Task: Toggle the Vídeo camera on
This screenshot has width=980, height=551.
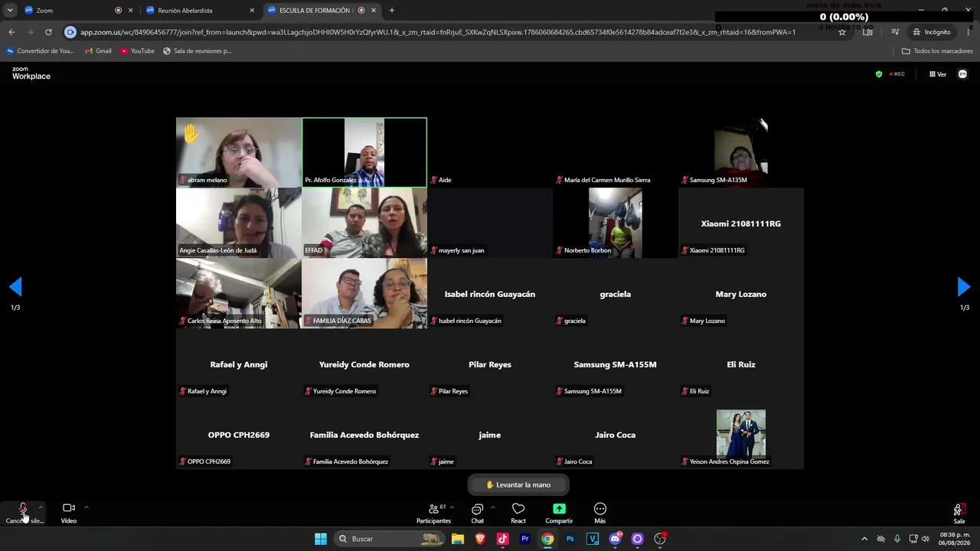Action: 69,512
